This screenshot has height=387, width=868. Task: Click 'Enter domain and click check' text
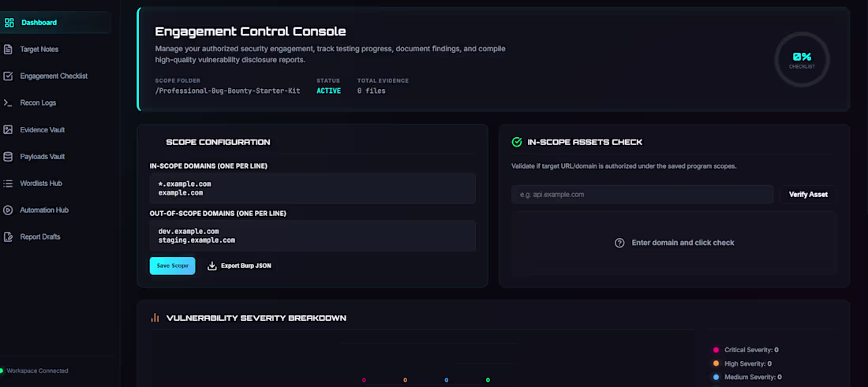[683, 243]
